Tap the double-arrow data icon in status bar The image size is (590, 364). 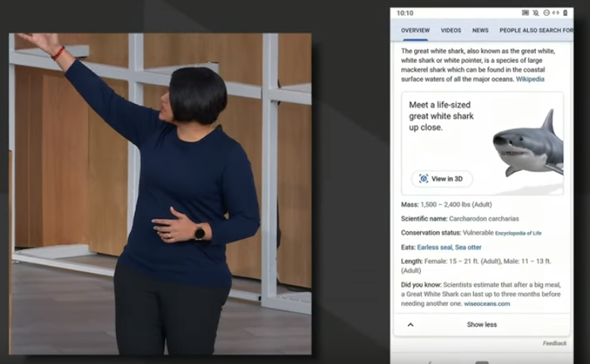[x=556, y=13]
